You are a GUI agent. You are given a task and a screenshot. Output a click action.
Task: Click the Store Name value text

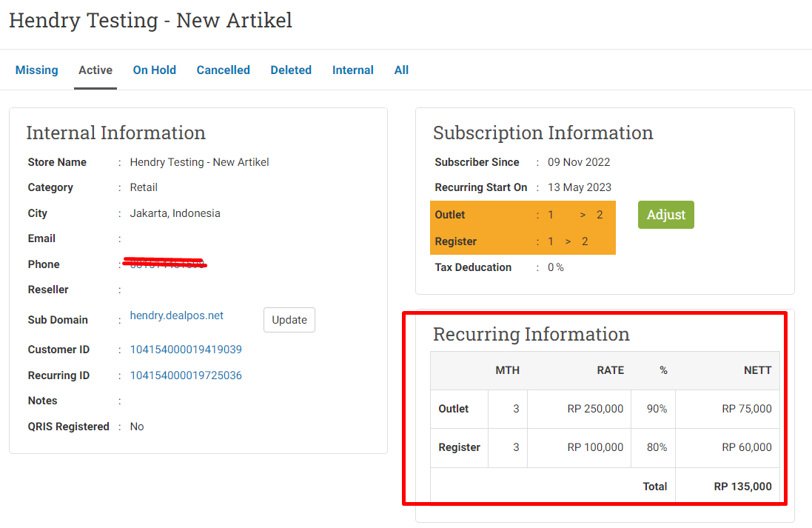(199, 162)
